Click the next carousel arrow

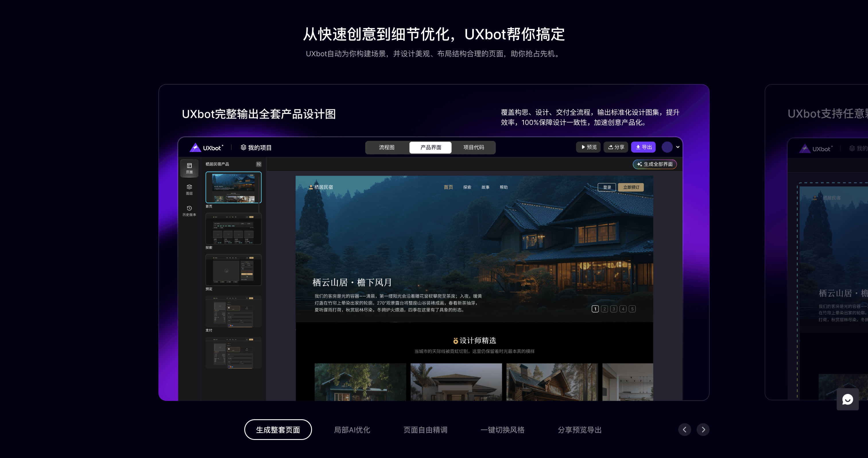coord(703,429)
